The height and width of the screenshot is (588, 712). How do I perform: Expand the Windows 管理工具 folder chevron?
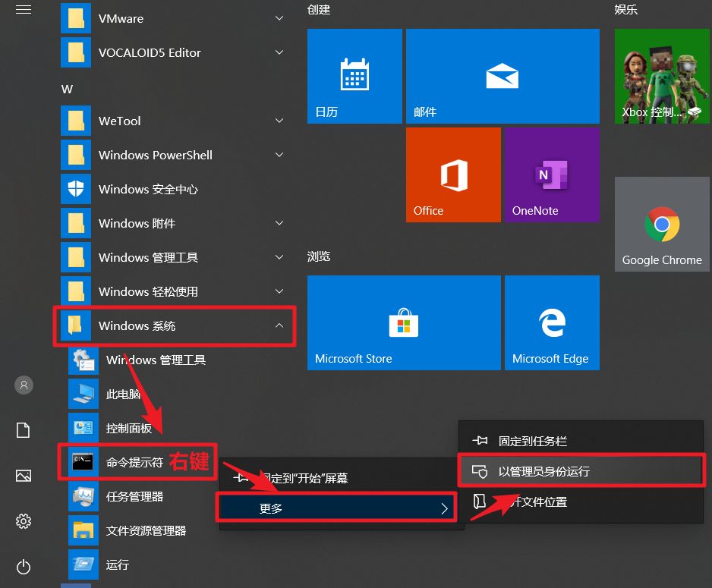[x=279, y=257]
